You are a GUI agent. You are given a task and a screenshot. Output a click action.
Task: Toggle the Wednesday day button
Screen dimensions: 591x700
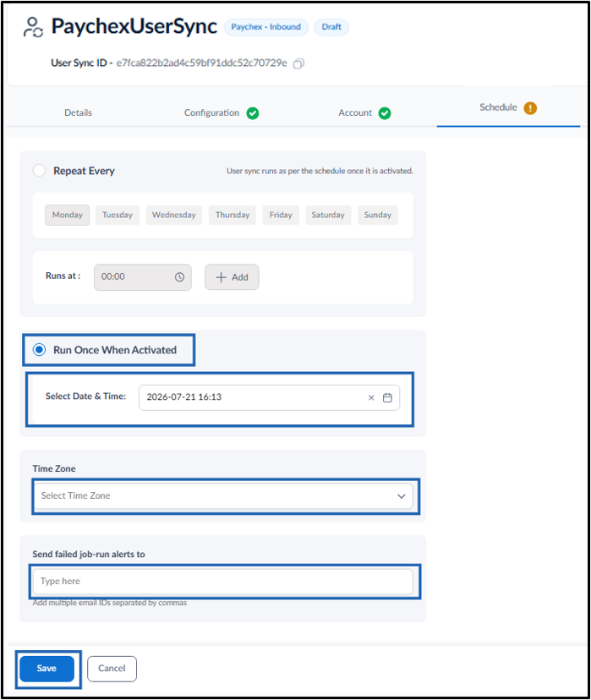click(x=174, y=216)
